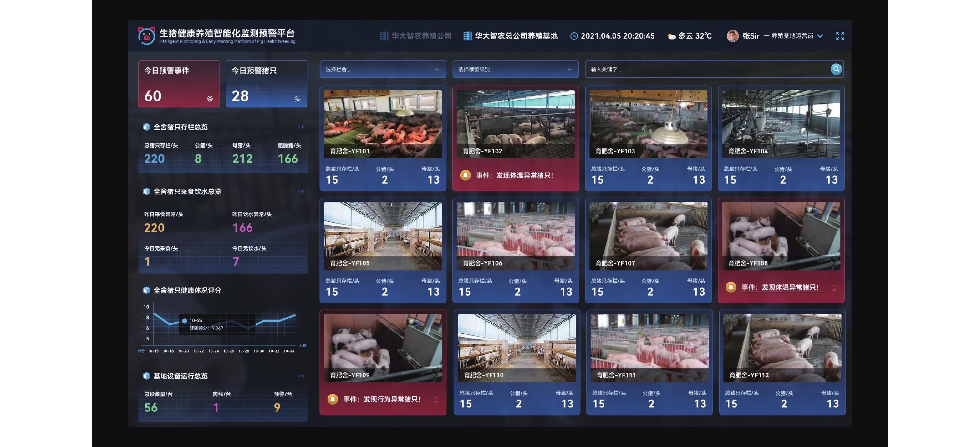
Task: Click cube icon beside 全舍猪只存栏总览
Action: tap(147, 127)
